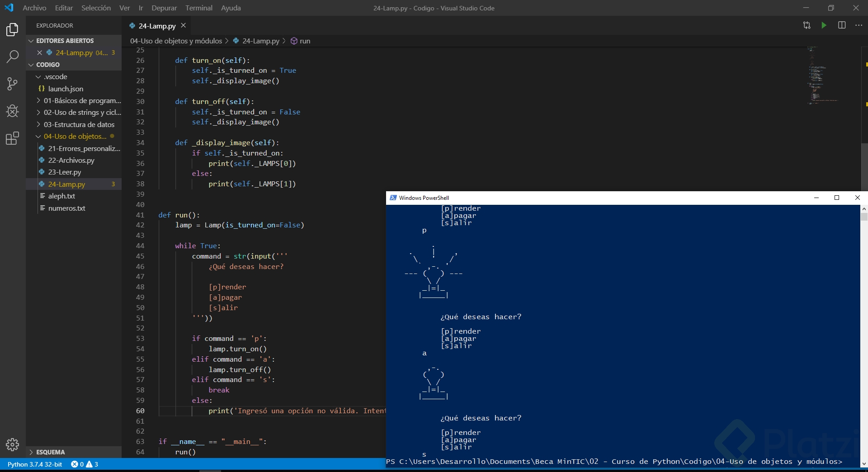Image resolution: width=868 pixels, height=472 pixels.
Task: Open the Search view in the Activity Bar
Action: click(x=12, y=57)
